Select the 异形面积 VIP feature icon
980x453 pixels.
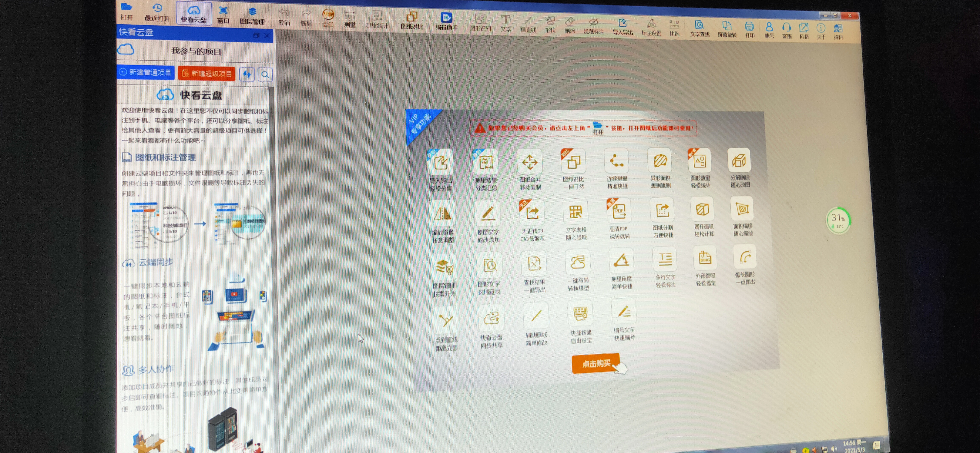coord(660,161)
